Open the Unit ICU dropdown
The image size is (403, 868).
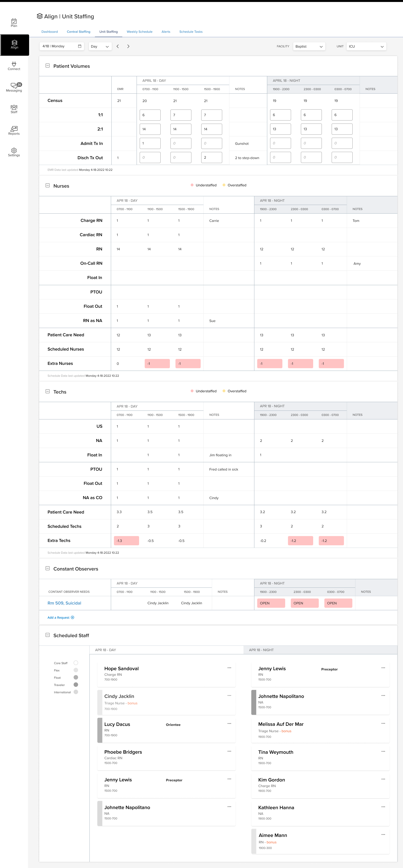click(x=366, y=46)
